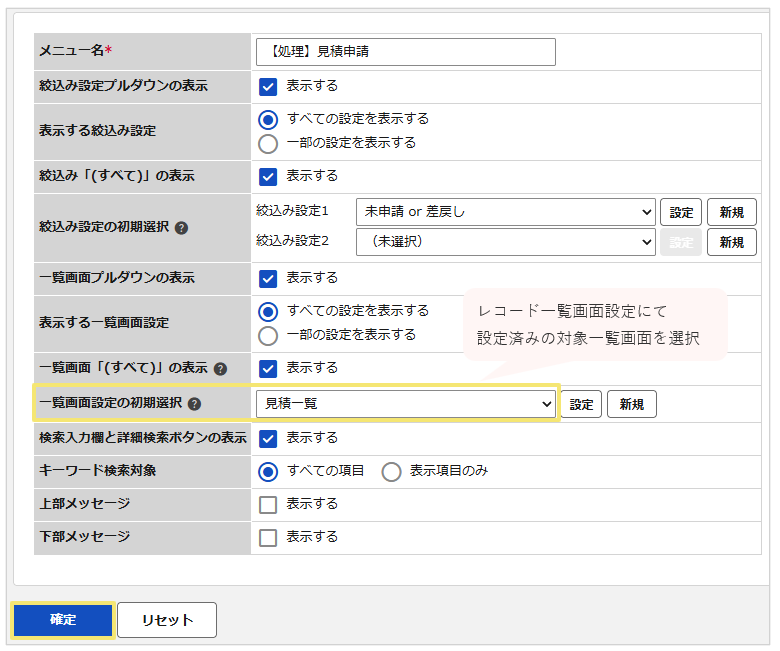Screen dimensions: 780x651
Task: Toggle 絞込み「(すべて)」の表示 checkbox
Action: click(x=268, y=177)
